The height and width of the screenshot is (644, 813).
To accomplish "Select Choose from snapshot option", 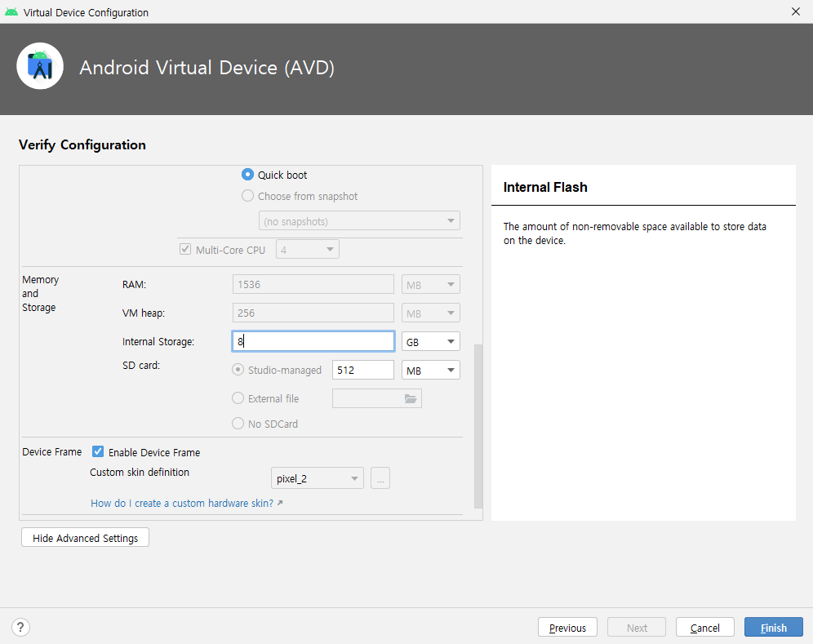I will click(x=247, y=196).
